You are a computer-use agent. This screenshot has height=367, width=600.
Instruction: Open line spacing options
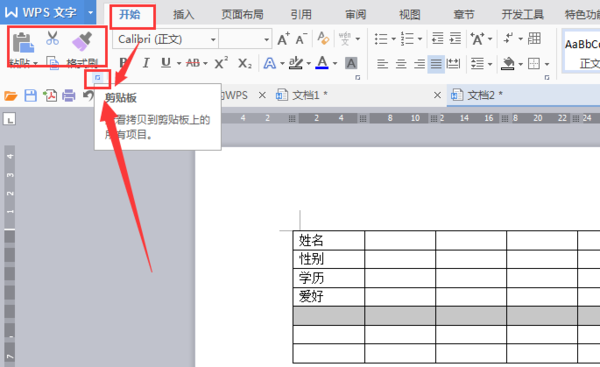[477, 64]
